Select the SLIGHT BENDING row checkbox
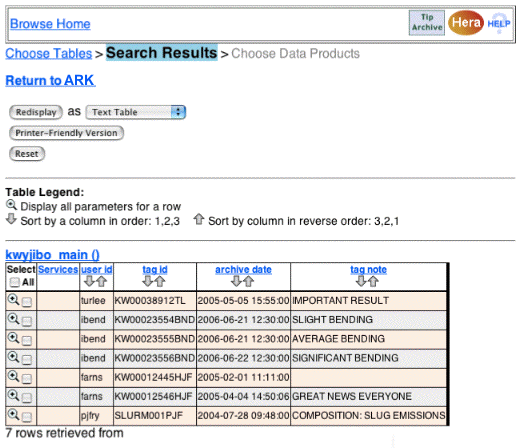Viewport: 520px width, 448px height. point(27,321)
